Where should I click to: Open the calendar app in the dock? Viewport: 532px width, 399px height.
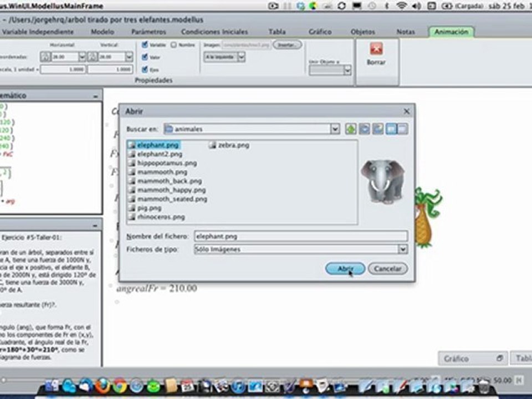(x=187, y=386)
